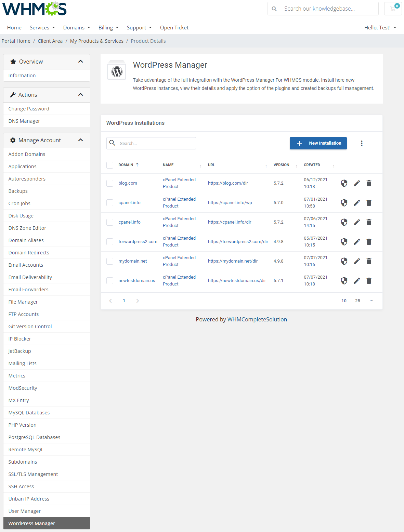
Task: Open DNS Manager in sidebar
Action: [47, 121]
